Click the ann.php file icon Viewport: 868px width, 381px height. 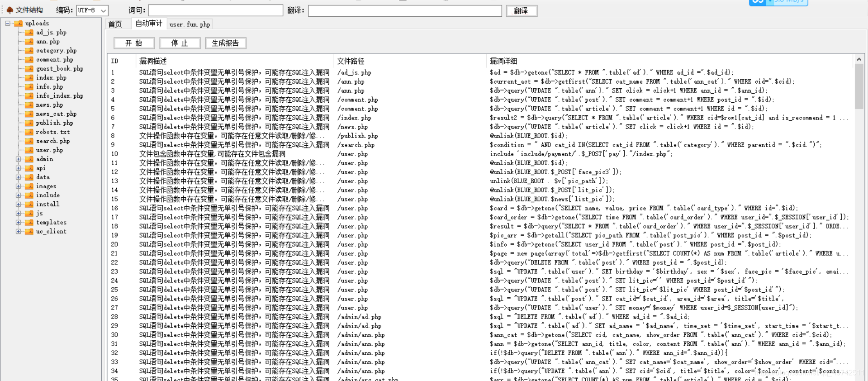pyautogui.click(x=29, y=42)
